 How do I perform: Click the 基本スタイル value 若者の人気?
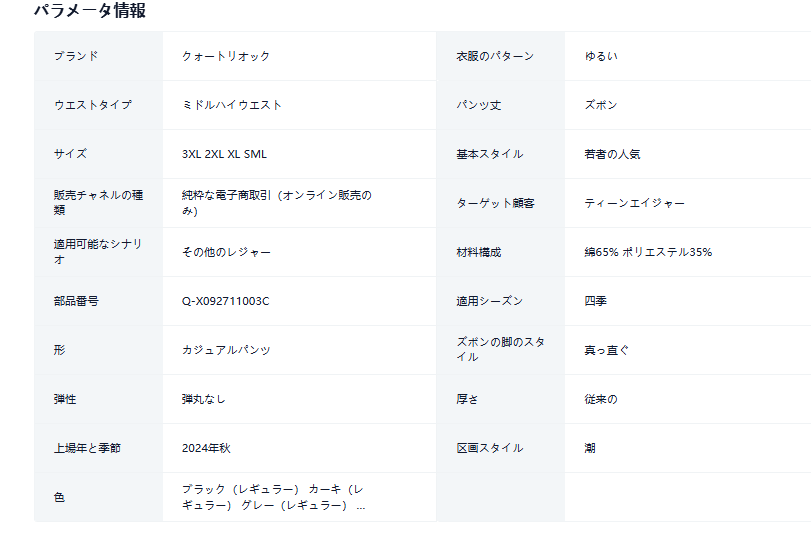pos(612,154)
